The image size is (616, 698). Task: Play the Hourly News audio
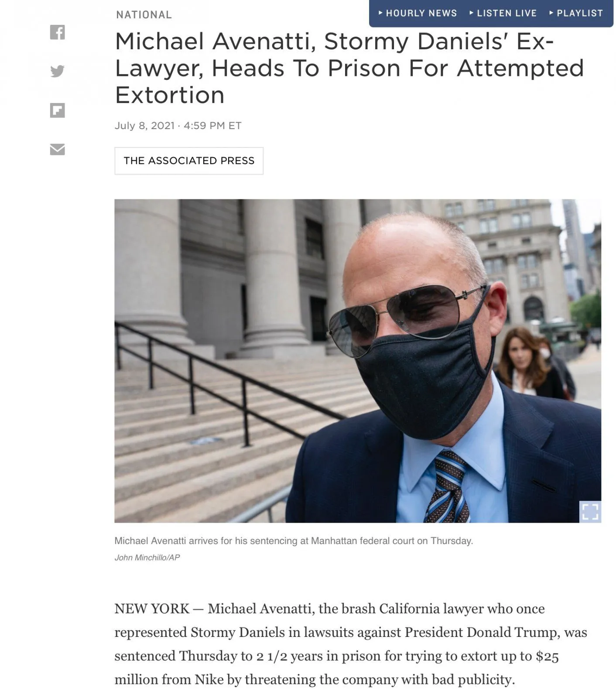(418, 13)
